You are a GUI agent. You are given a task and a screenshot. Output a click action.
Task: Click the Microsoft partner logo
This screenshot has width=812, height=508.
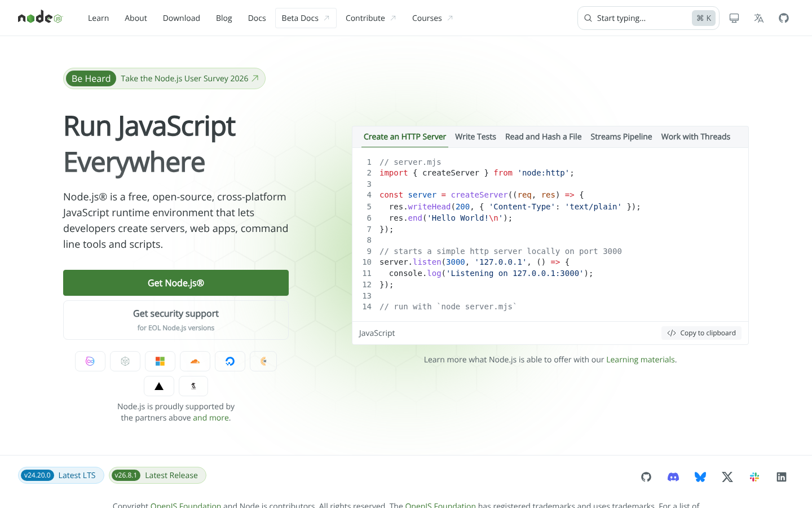click(160, 361)
